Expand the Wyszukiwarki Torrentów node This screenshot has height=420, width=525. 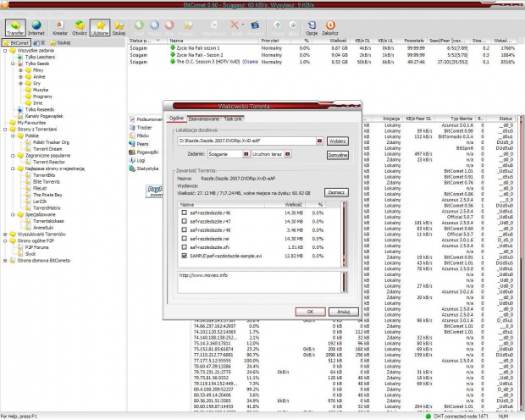tap(5, 235)
